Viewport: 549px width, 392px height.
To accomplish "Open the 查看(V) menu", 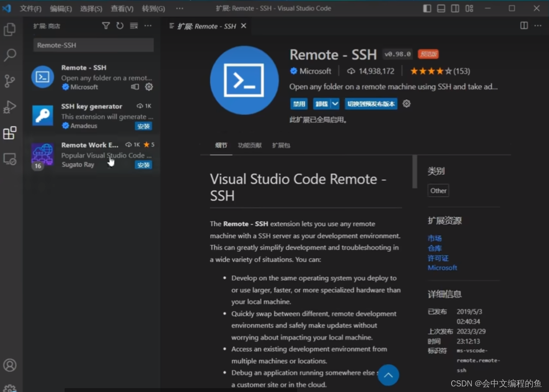I will pyautogui.click(x=122, y=9).
